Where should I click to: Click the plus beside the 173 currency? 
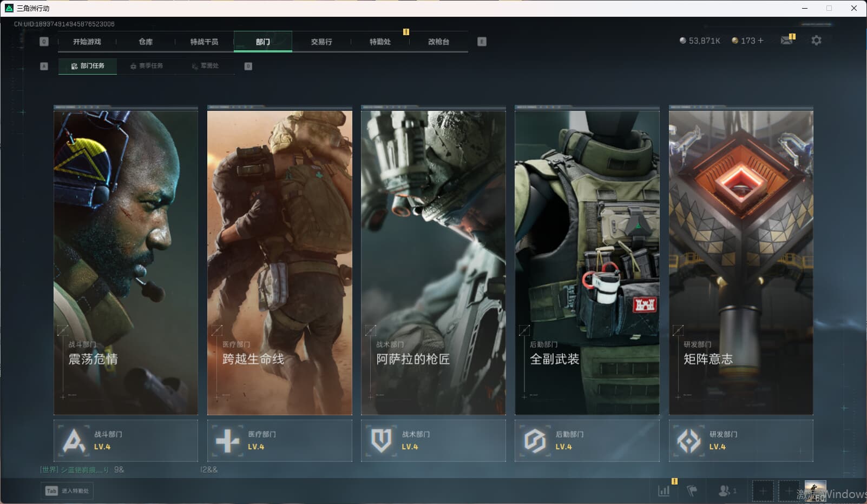[760, 41]
